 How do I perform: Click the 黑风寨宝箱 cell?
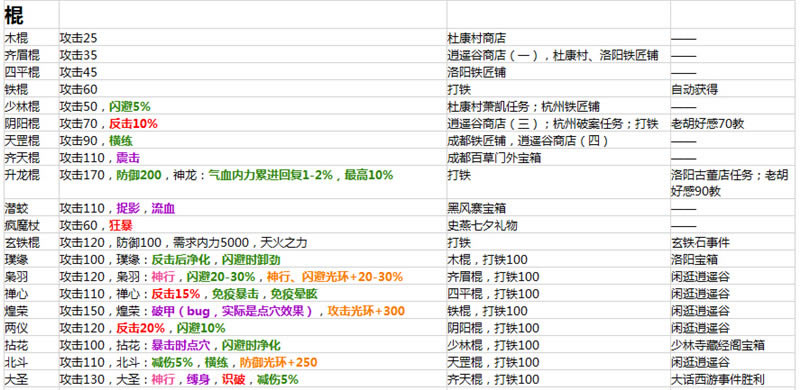coord(559,208)
